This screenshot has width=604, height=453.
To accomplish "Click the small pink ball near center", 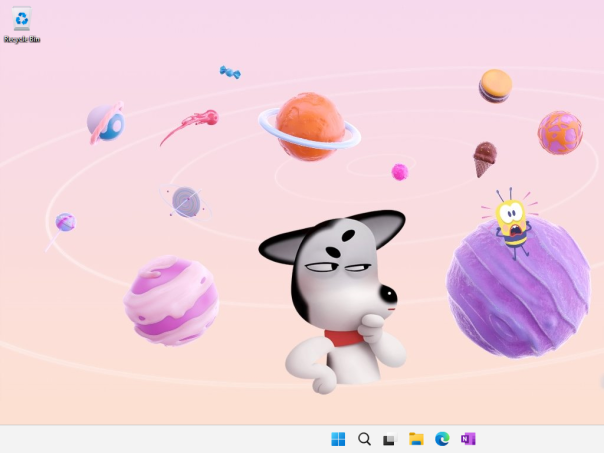I will click(x=400, y=171).
